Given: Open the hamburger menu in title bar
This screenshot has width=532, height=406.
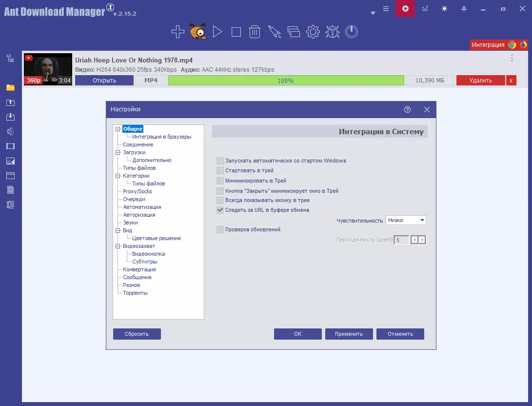Looking at the screenshot, I should pyautogui.click(x=386, y=9).
